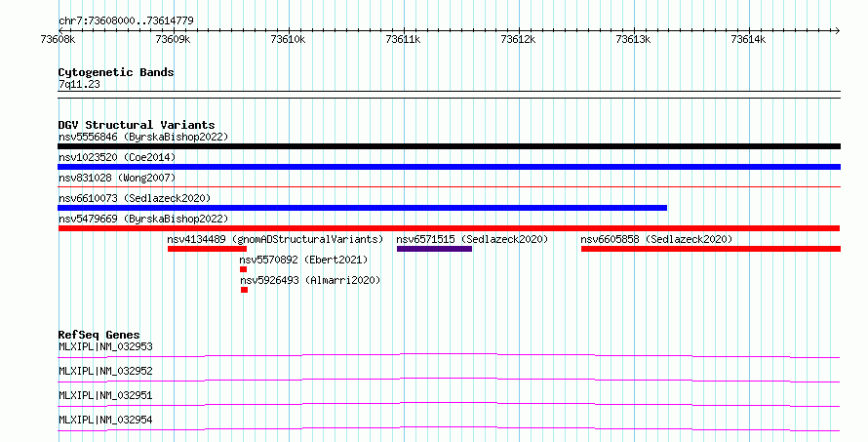868x442 pixels.
Task: Select the 7q11.23 band label
Action: 79,84
